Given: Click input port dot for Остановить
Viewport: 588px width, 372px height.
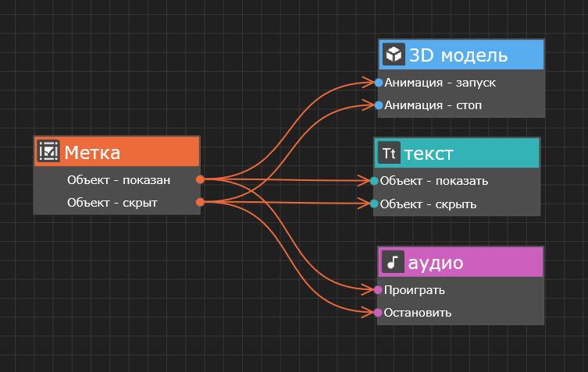Looking at the screenshot, I should (x=378, y=313).
